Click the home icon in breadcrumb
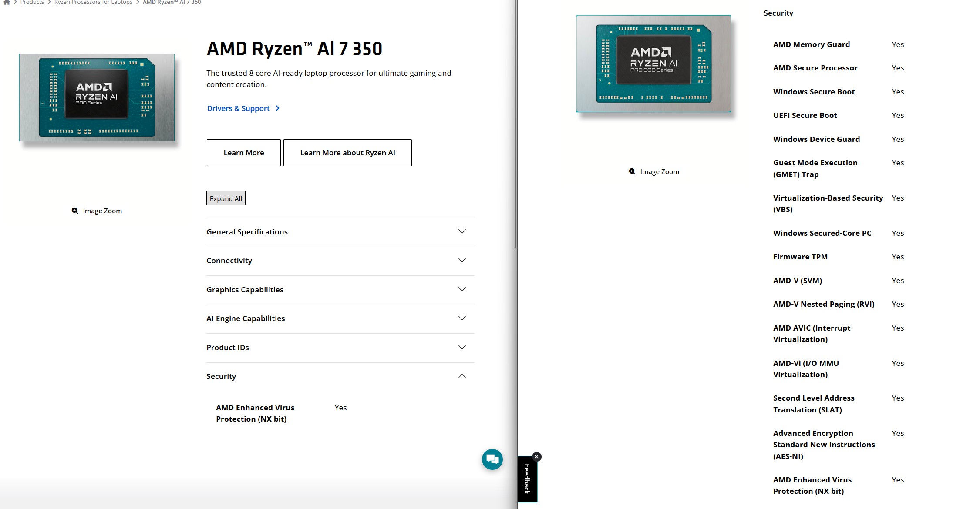Viewport: 980px width, 509px height. 7,2
